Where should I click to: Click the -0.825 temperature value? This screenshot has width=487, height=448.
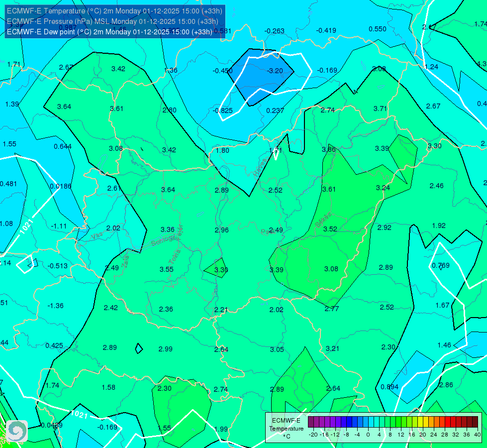(x=223, y=111)
